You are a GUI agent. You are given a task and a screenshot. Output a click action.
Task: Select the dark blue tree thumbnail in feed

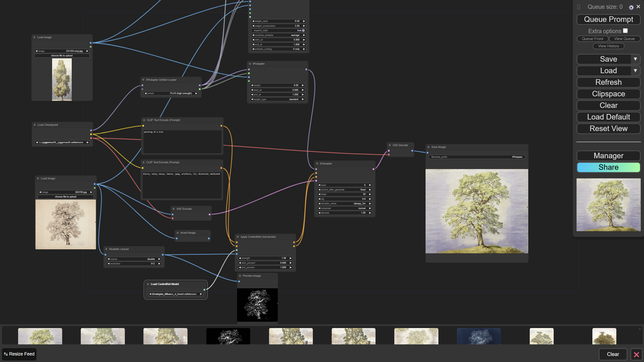tap(479, 336)
